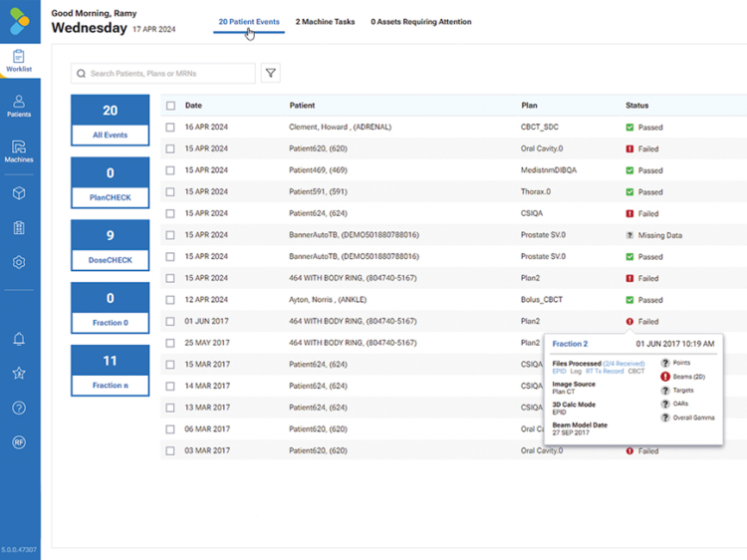
Task: Select the All Events filter card
Action: [110, 121]
